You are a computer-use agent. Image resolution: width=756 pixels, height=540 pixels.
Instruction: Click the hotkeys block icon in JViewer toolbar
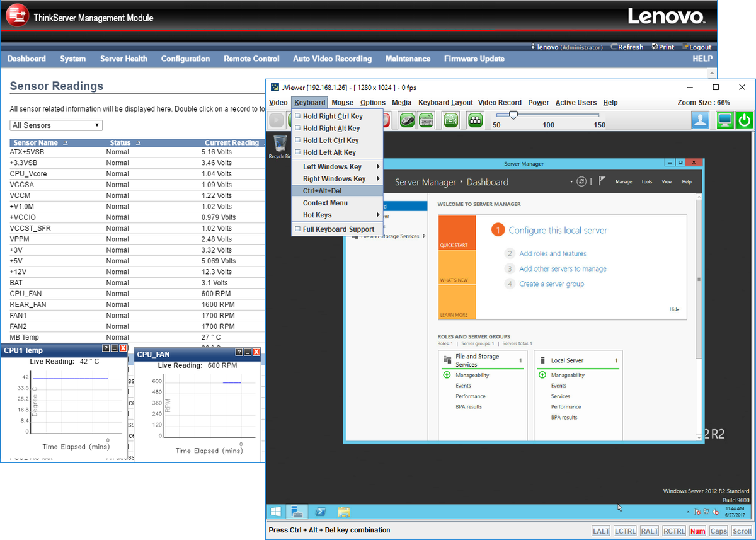[x=474, y=120]
